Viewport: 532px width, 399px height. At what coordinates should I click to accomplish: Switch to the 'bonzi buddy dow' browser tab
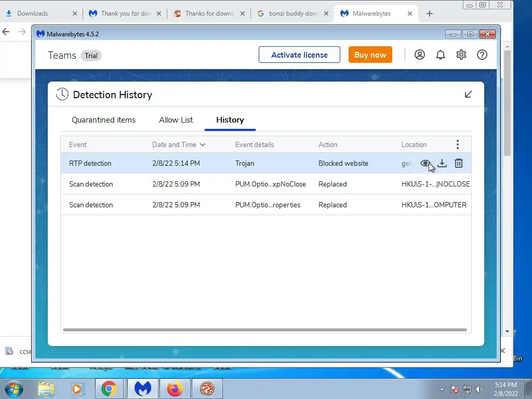293,14
